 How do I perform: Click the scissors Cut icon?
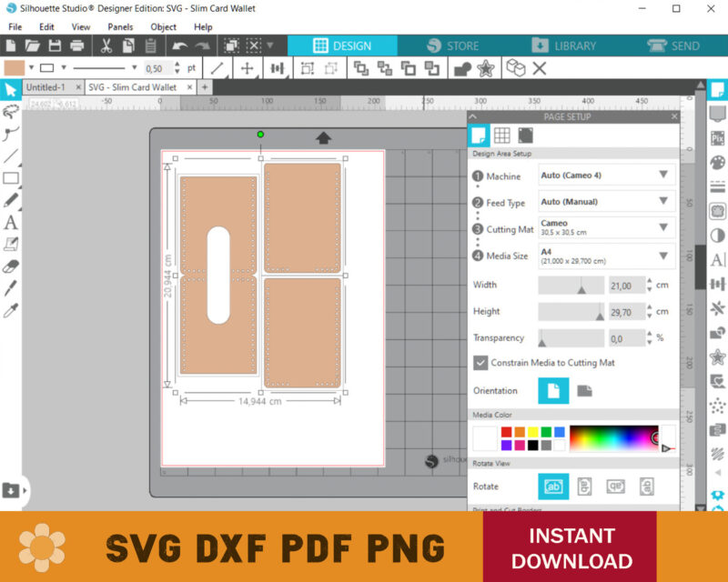[x=106, y=45]
